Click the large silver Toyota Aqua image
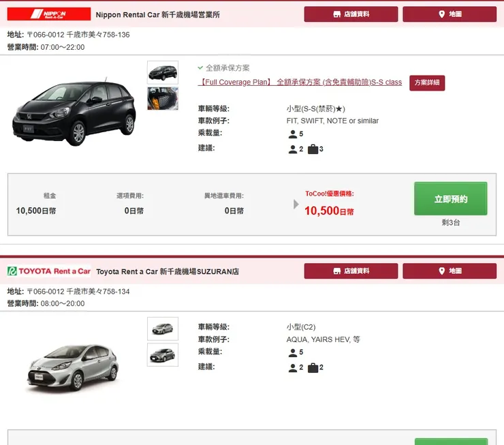504x445 pixels. point(73,368)
